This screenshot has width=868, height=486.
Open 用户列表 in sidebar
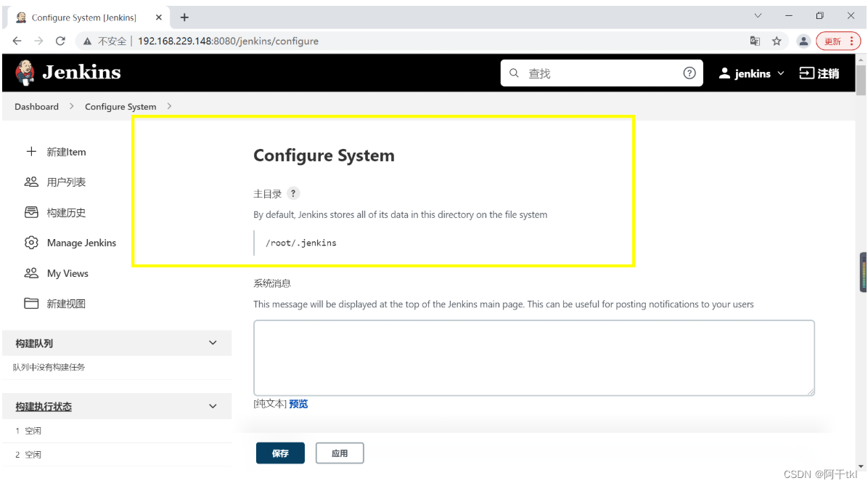click(67, 182)
